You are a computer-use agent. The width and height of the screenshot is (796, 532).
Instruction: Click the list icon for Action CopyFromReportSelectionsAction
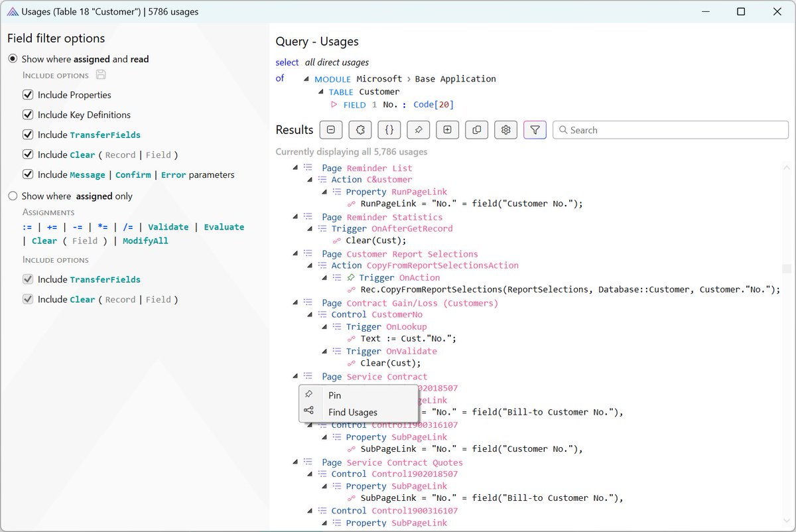[322, 265]
